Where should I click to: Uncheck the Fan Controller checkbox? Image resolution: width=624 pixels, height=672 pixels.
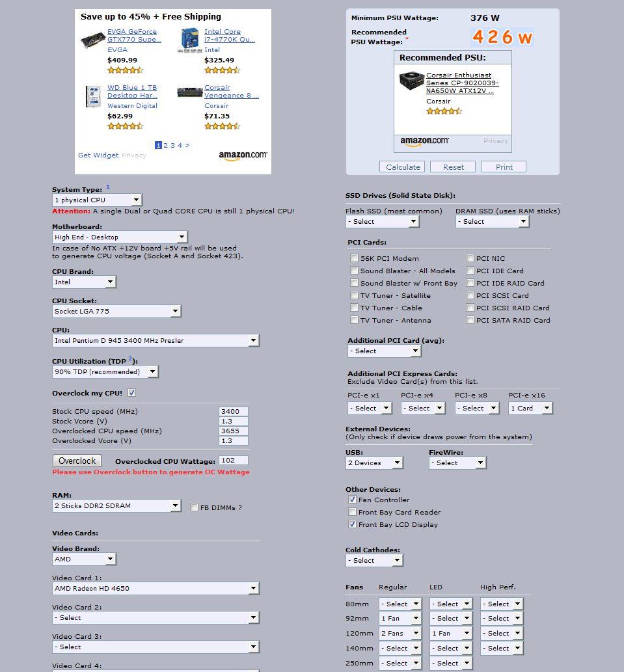click(x=352, y=500)
